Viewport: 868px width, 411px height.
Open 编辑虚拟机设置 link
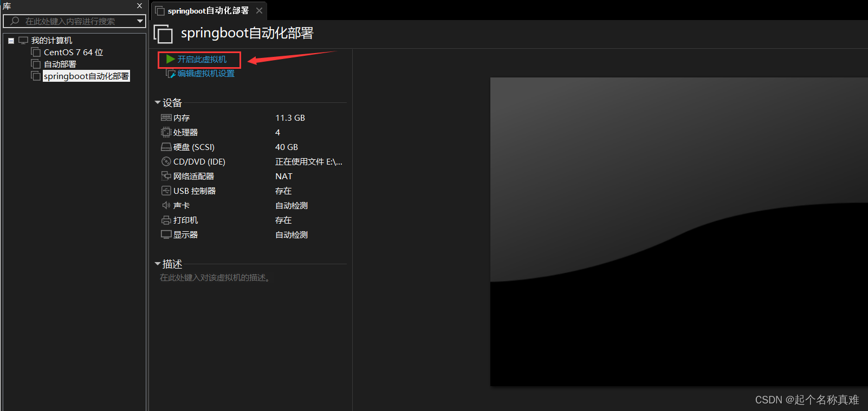tap(206, 74)
